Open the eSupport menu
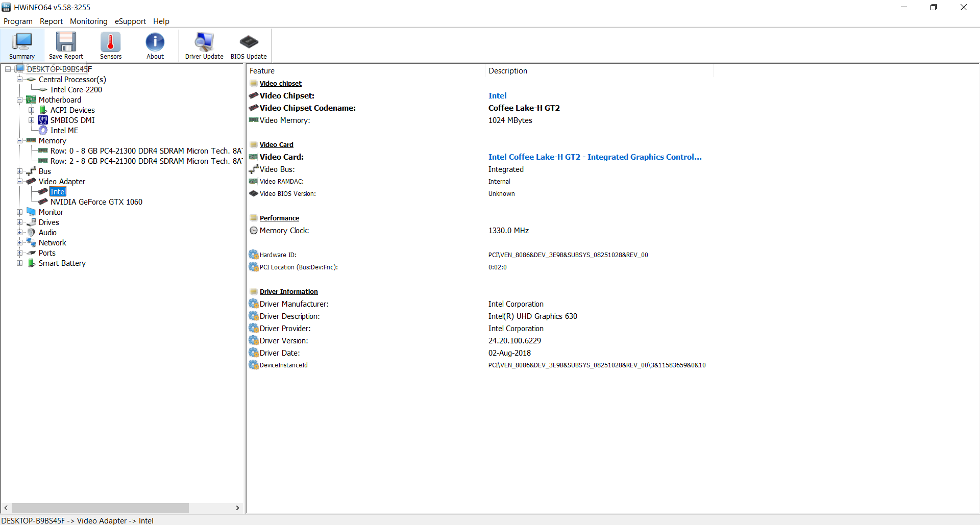Image resolution: width=980 pixels, height=525 pixels. click(130, 21)
